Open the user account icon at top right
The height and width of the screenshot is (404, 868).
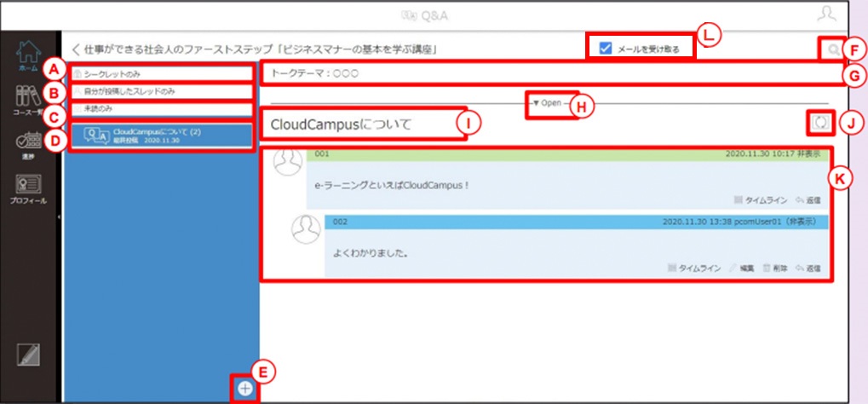point(826,14)
